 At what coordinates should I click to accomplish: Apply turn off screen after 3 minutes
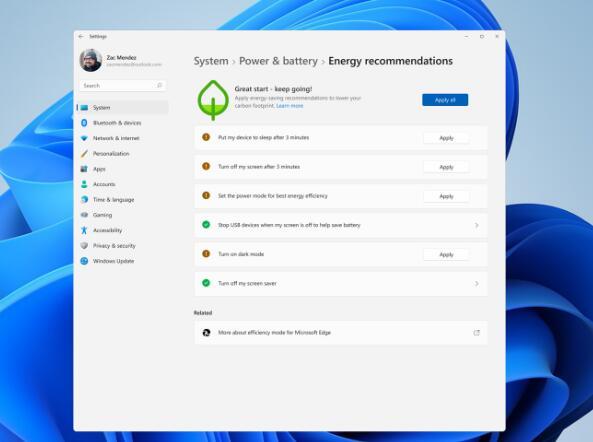click(x=446, y=167)
